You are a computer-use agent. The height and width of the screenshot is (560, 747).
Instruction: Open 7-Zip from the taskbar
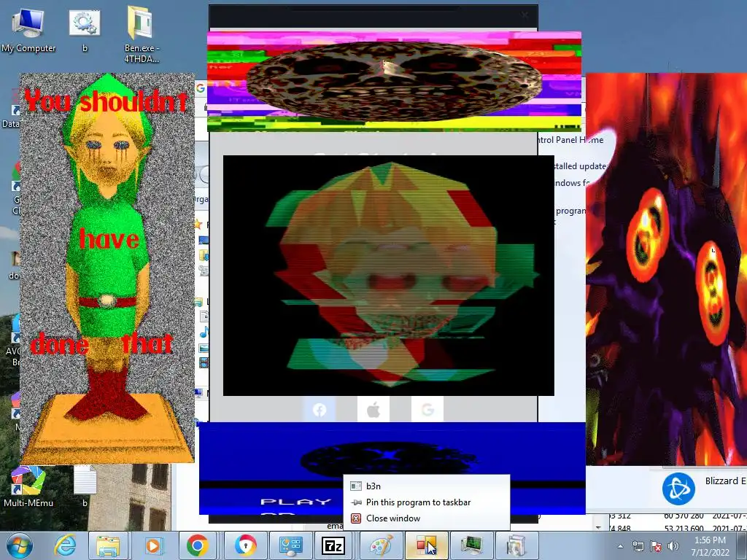click(x=333, y=545)
